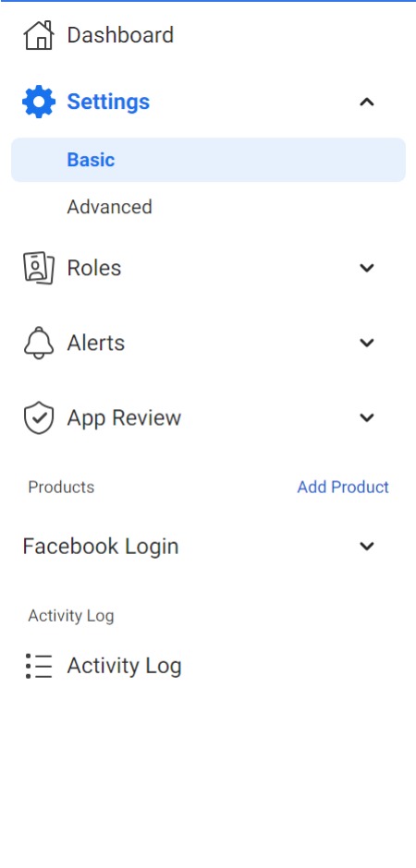
Task: Click the Alerts bell icon
Action: coord(39,343)
